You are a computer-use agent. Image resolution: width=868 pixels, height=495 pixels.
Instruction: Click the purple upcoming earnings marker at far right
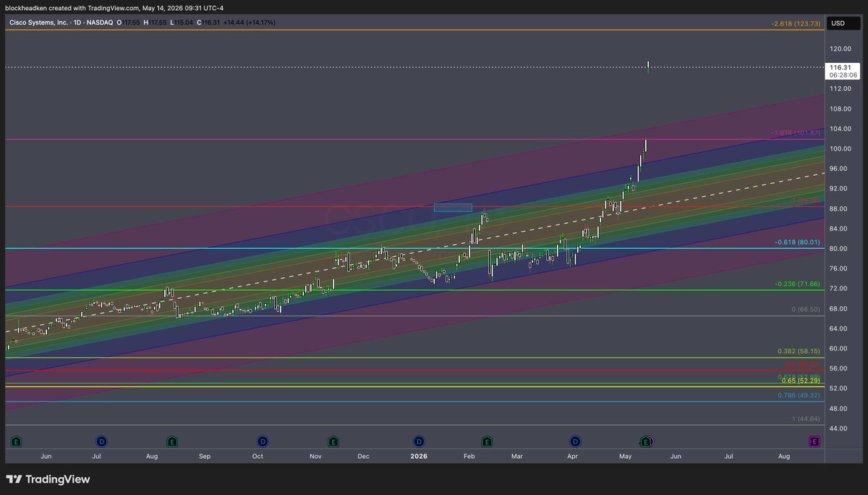pos(813,441)
